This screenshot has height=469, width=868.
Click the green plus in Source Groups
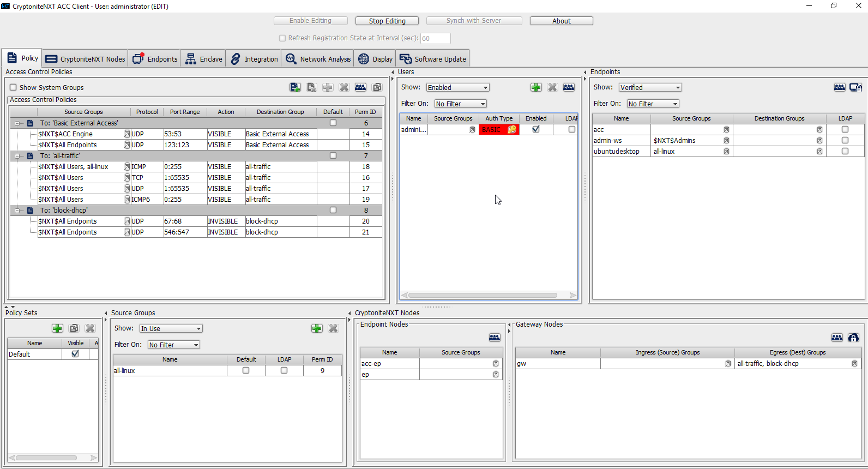[x=317, y=328]
